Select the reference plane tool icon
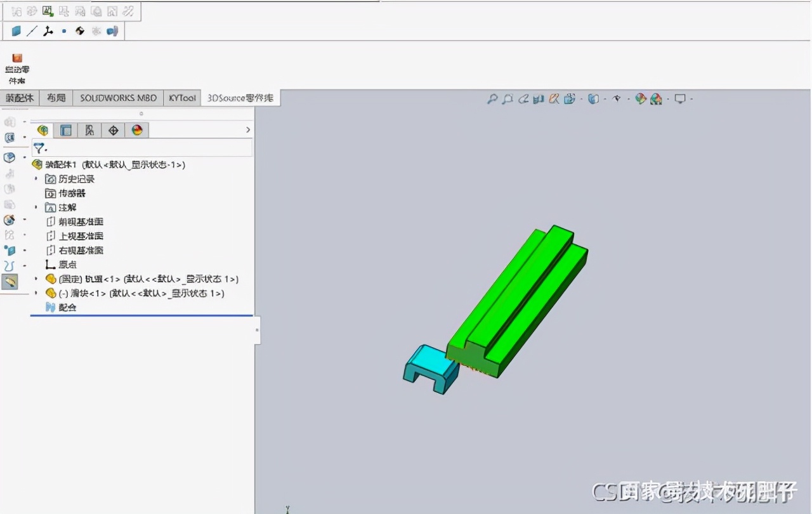This screenshot has height=514, width=812. tap(16, 30)
